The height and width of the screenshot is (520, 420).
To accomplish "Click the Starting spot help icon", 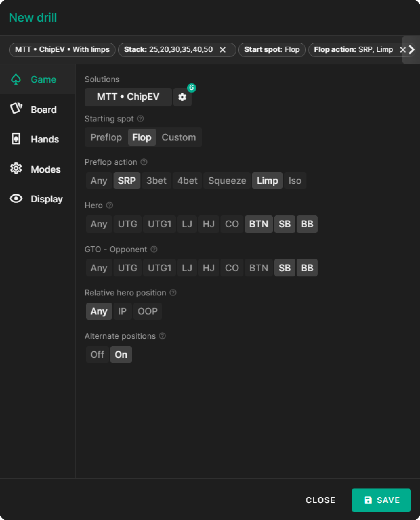I will (x=140, y=119).
